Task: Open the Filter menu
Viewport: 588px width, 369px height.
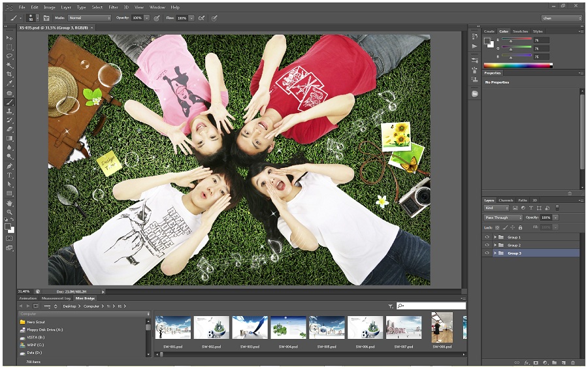Action: (114, 7)
